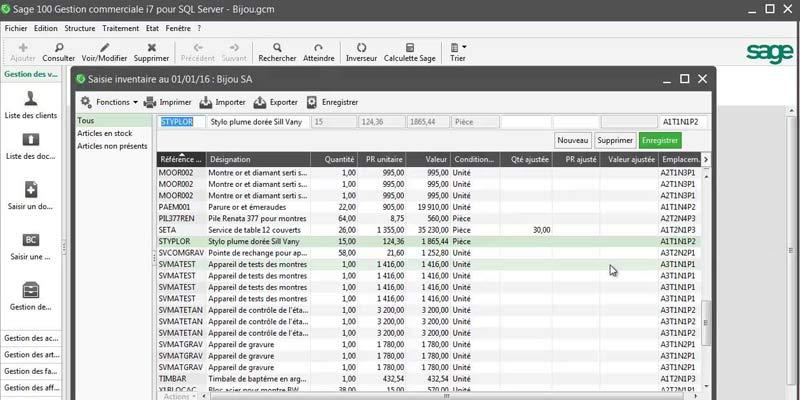Click the Exporter toolbar icon
Viewport: 800px width, 400px height.
(260, 102)
